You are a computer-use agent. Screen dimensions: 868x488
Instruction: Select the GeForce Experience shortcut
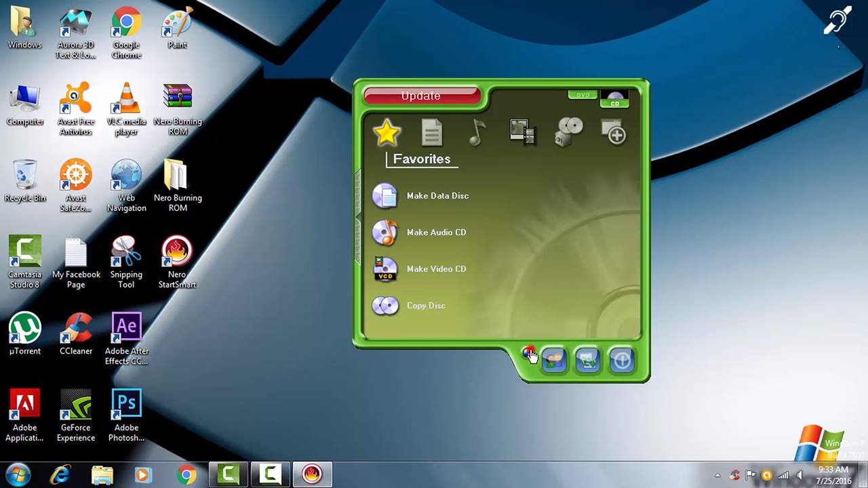click(75, 415)
